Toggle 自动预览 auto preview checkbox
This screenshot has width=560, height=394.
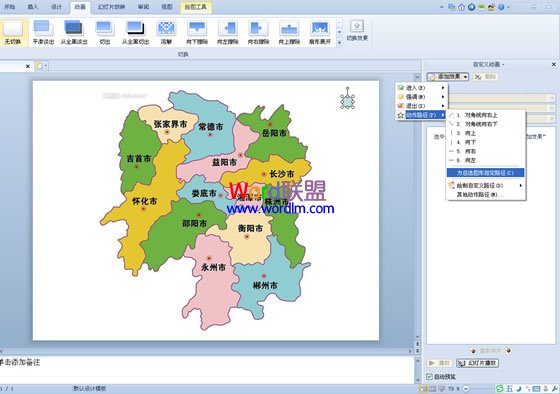pyautogui.click(x=430, y=376)
